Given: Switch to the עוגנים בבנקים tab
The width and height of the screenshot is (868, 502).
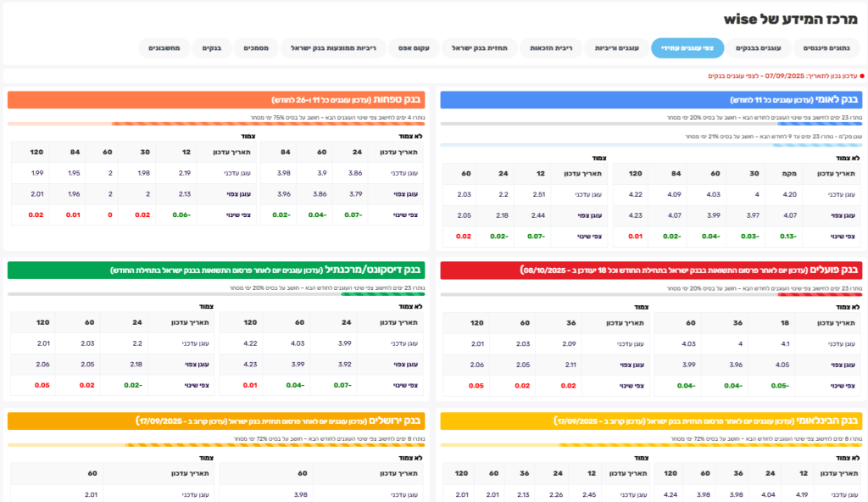Looking at the screenshot, I should pos(759,48).
